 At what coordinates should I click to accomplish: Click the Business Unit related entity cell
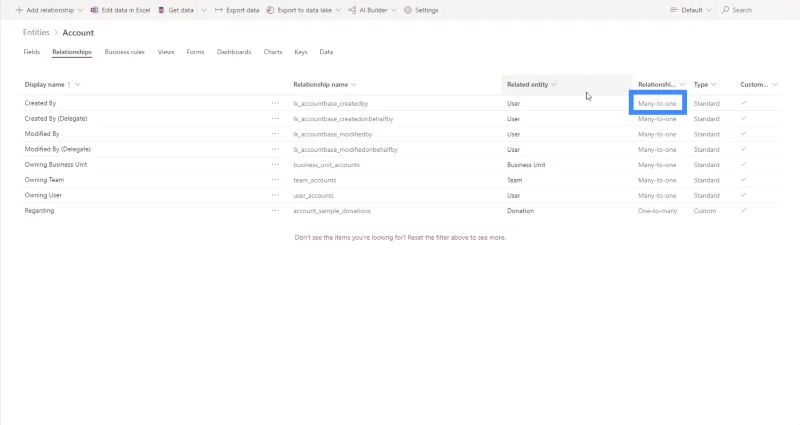tap(526, 165)
